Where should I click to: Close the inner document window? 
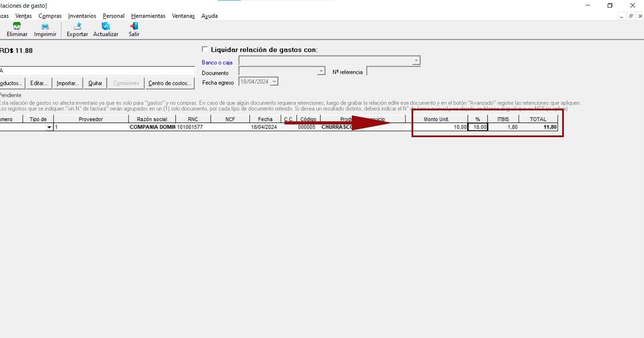coord(640,16)
